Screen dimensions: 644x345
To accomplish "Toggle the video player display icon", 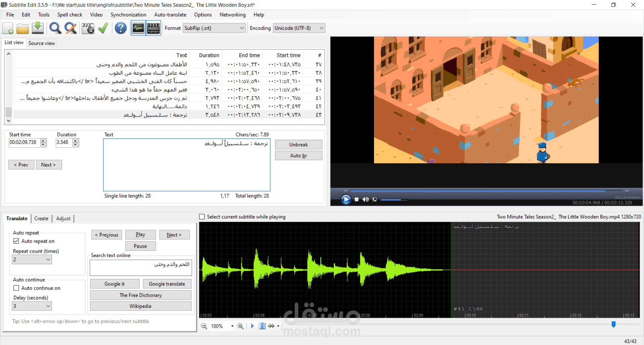I will point(153,28).
